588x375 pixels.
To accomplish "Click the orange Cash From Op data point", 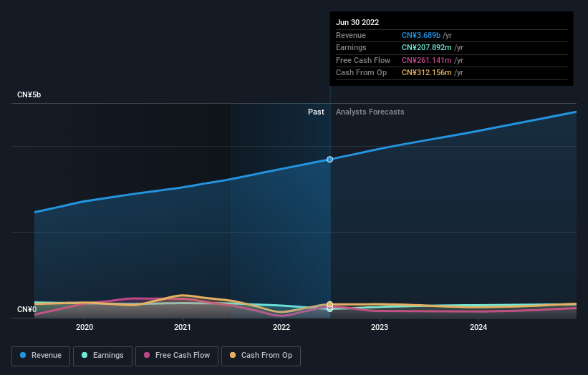I will 329,304.
